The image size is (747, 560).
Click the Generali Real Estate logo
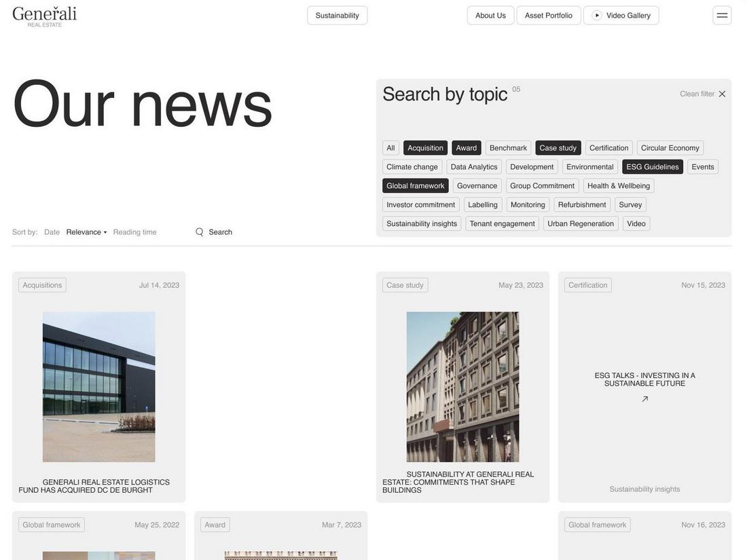tap(44, 14)
